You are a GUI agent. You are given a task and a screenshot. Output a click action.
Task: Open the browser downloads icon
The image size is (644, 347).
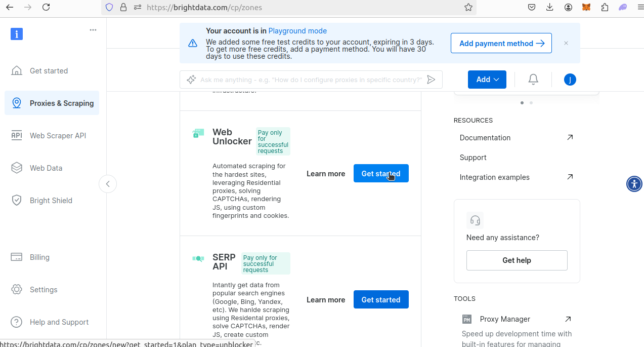(550, 7)
